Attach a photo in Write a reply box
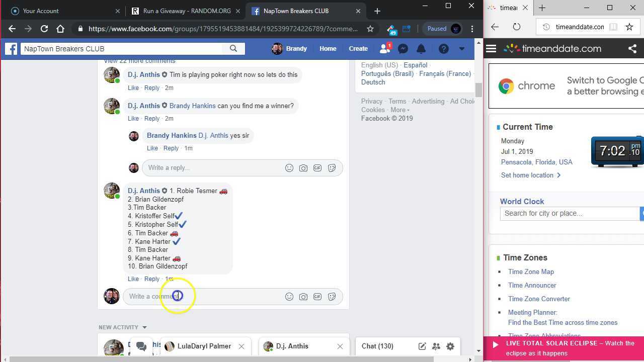This screenshot has width=644, height=362. coord(303,168)
